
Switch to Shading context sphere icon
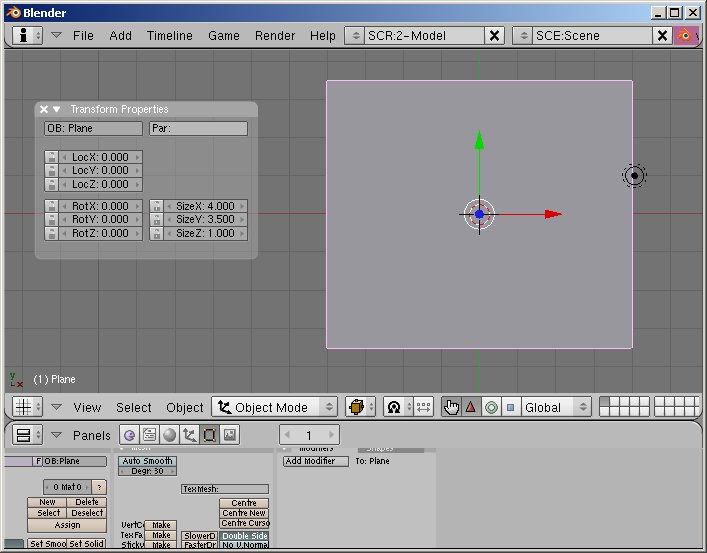pyautogui.click(x=170, y=435)
